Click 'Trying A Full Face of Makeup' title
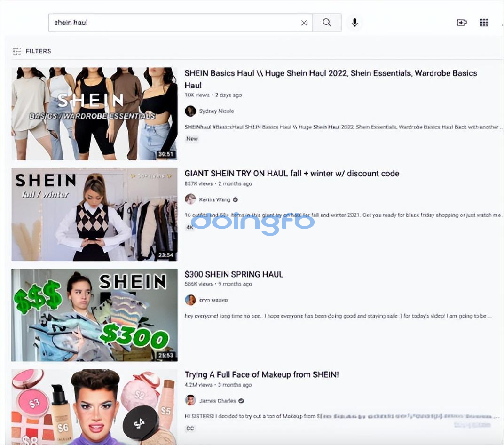Screen dimensions: 504x445 click(x=261, y=374)
